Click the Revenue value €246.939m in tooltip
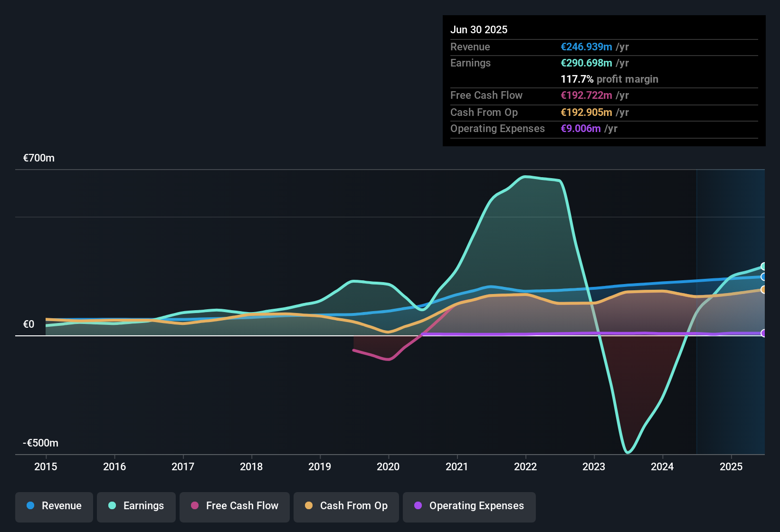Screen dimensions: 780x532 click(x=586, y=47)
